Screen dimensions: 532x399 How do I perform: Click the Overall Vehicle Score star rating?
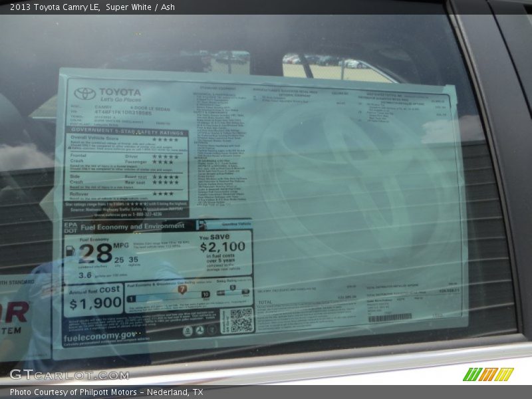click(164, 138)
